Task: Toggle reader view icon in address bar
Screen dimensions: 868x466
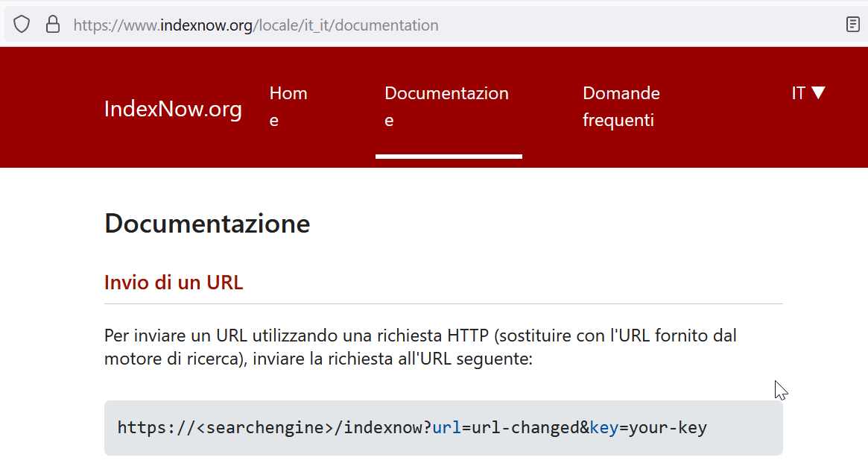Action: point(852,25)
